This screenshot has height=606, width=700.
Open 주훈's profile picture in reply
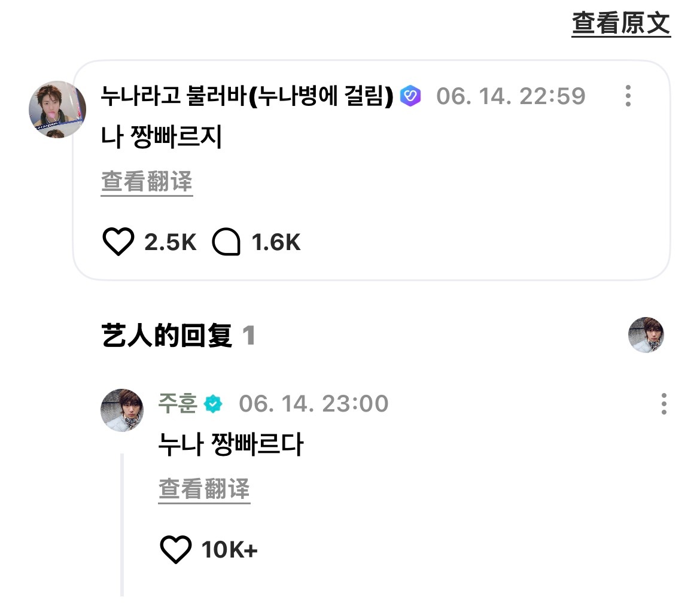coord(122,410)
